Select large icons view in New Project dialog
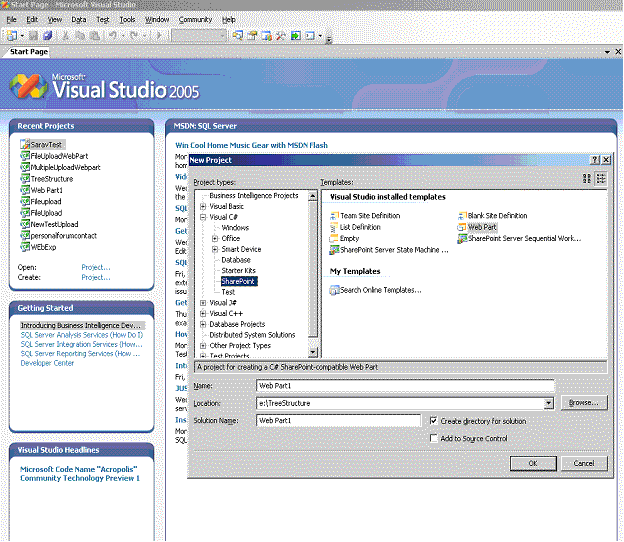The image size is (624, 542). point(587,179)
